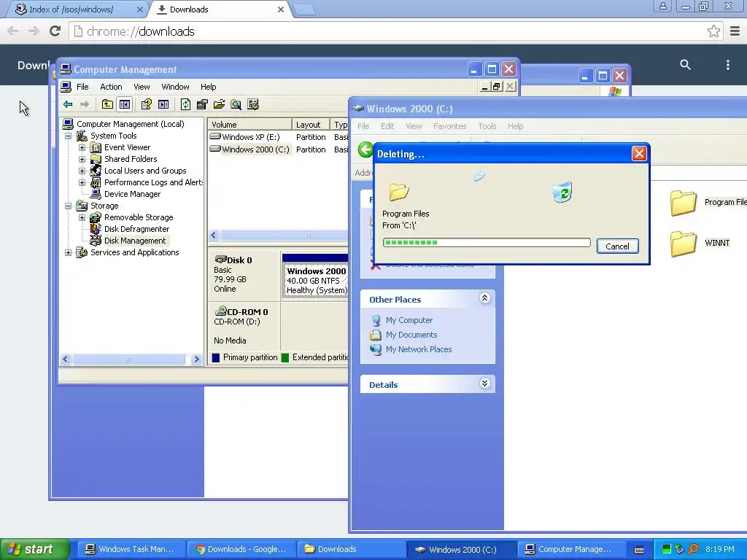Open Window menu in Computer Management
747x560 pixels.
click(175, 87)
